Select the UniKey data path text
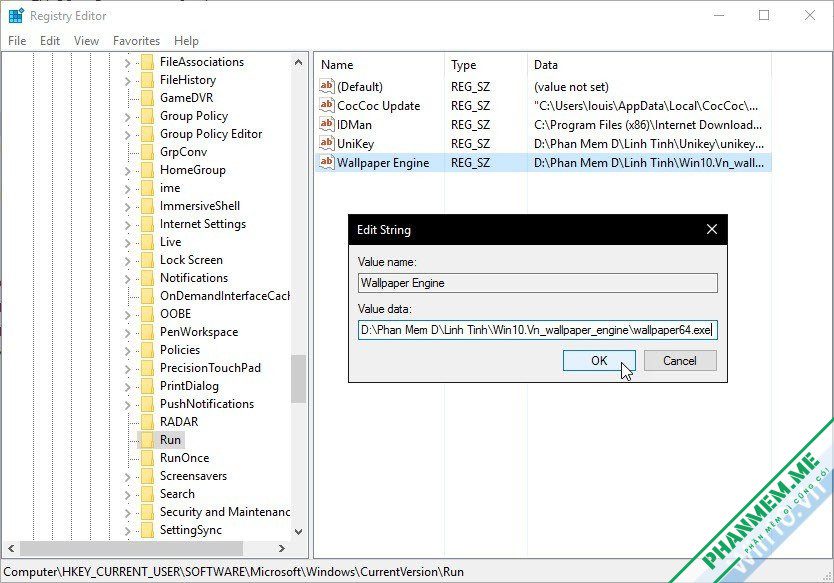This screenshot has height=583, width=834. pyautogui.click(x=649, y=144)
